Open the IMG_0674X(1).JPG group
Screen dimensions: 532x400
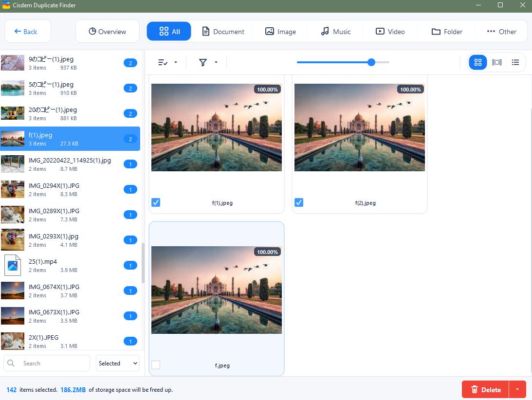pos(70,291)
